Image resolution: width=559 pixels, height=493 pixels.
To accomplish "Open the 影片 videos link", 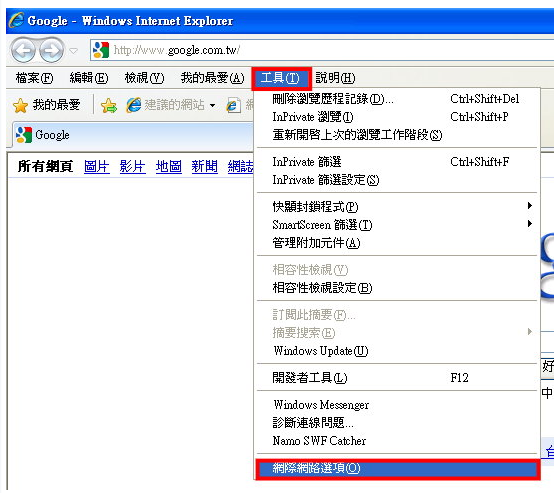I will (133, 166).
